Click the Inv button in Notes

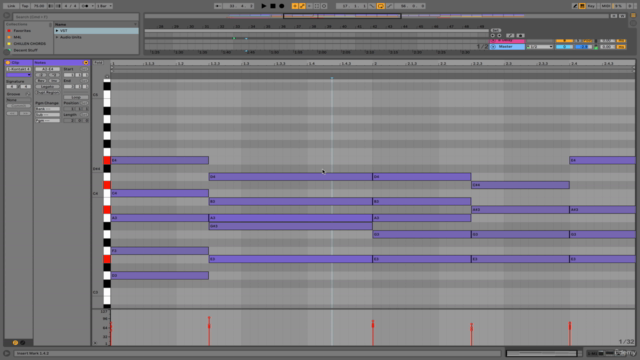point(54,81)
